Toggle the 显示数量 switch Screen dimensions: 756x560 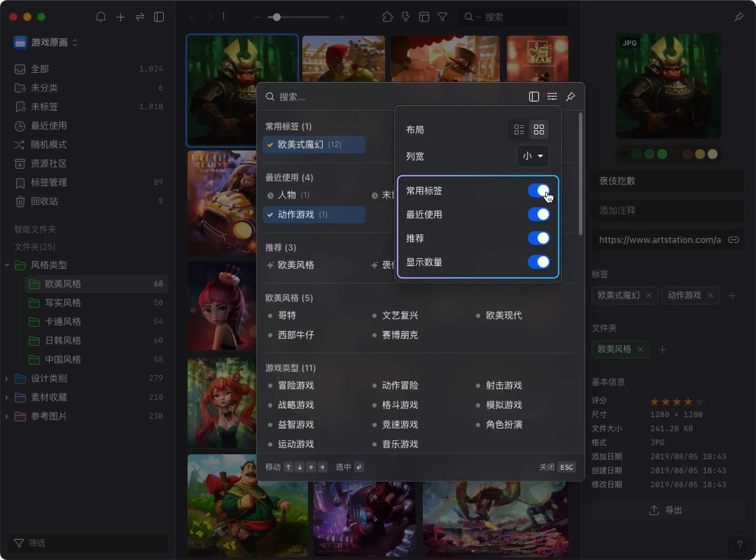coord(539,262)
